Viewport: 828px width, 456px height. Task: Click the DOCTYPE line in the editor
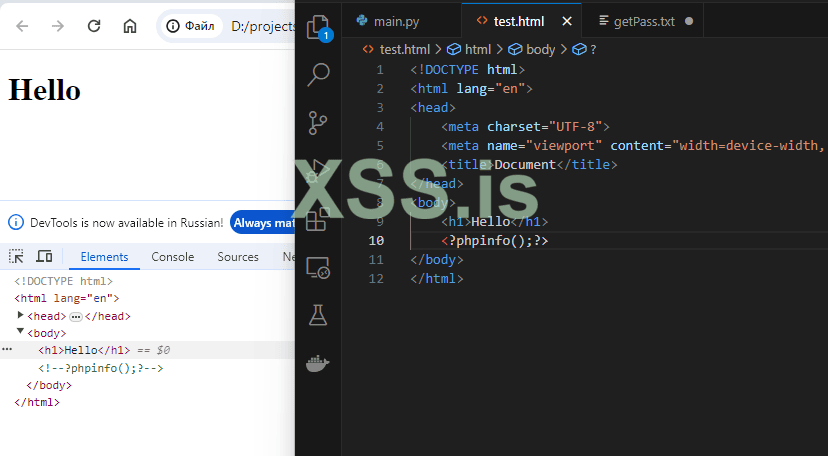[468, 70]
